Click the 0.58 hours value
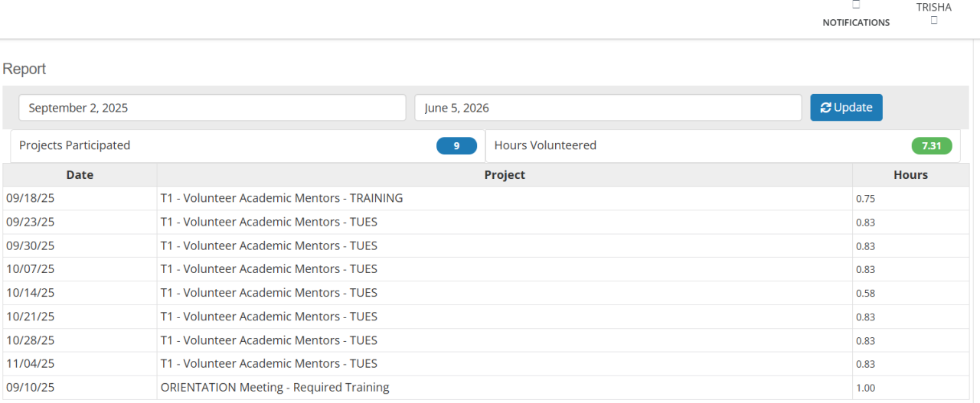The height and width of the screenshot is (403, 980). 866,294
